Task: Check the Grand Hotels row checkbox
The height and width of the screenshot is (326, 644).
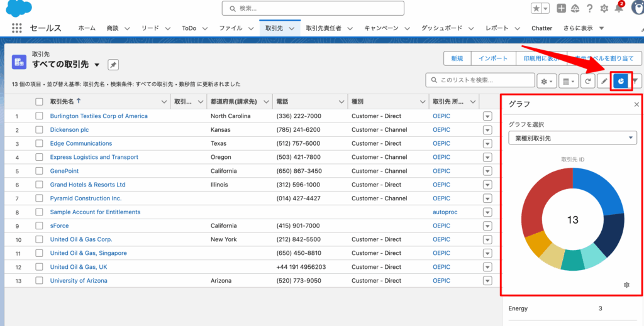Action: (x=39, y=185)
